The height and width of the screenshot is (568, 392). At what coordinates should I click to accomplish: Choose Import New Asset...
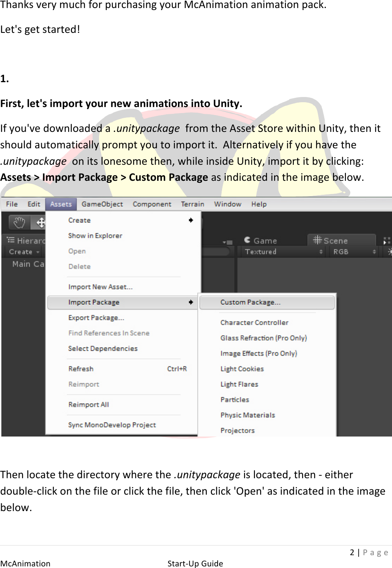[x=100, y=287]
